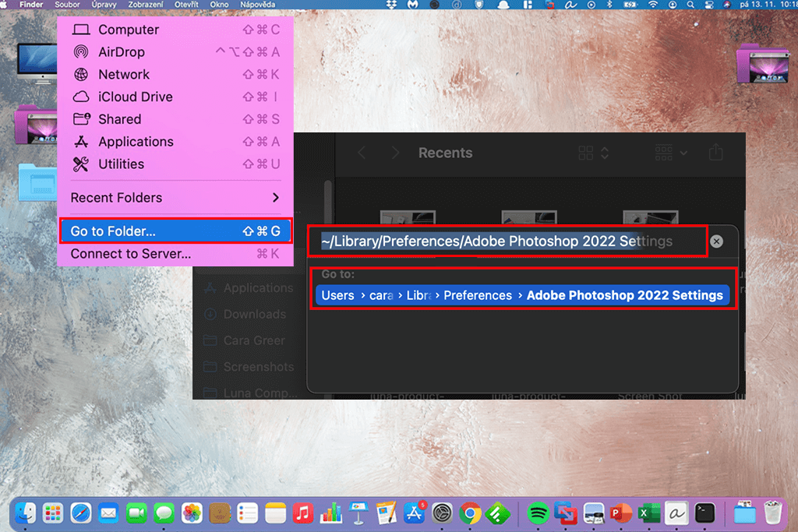
Task: Click the Dropbox menu bar icon
Action: point(391,5)
